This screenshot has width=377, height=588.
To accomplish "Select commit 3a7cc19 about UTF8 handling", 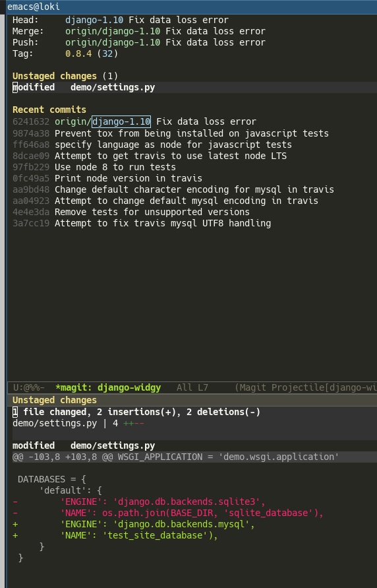I will (x=142, y=223).
